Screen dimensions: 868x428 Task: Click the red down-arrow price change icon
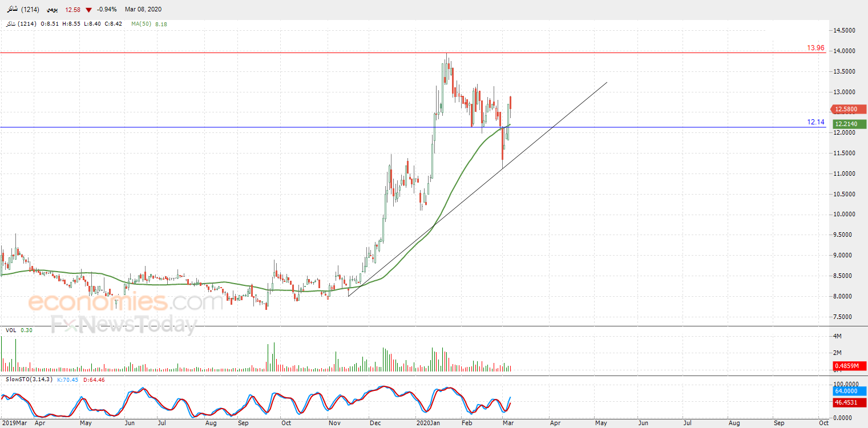pyautogui.click(x=88, y=10)
